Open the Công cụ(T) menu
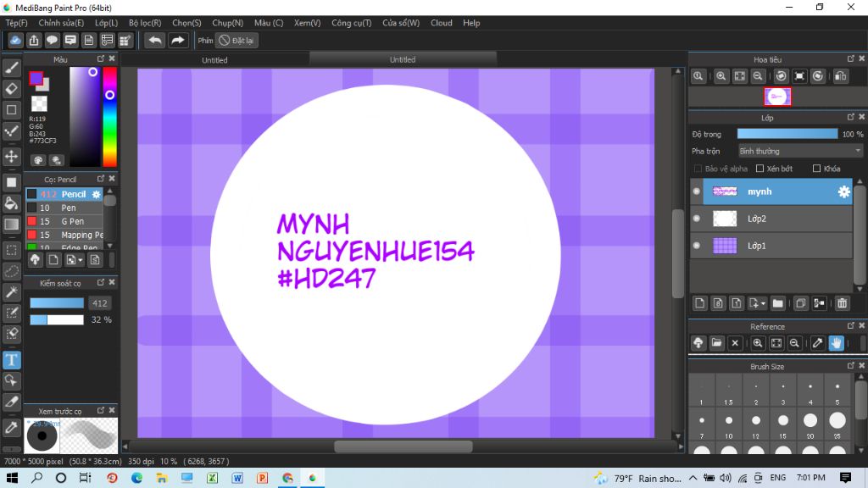The height and width of the screenshot is (488, 868). click(352, 23)
